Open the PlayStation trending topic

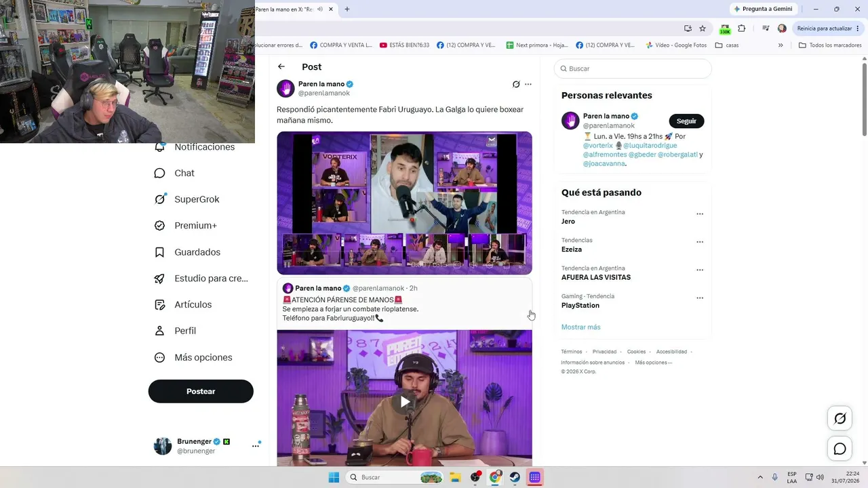(580, 305)
